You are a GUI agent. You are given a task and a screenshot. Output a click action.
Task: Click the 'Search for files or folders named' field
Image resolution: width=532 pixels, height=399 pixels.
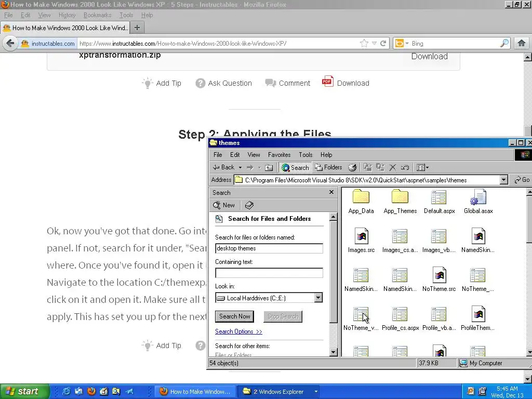click(269, 248)
